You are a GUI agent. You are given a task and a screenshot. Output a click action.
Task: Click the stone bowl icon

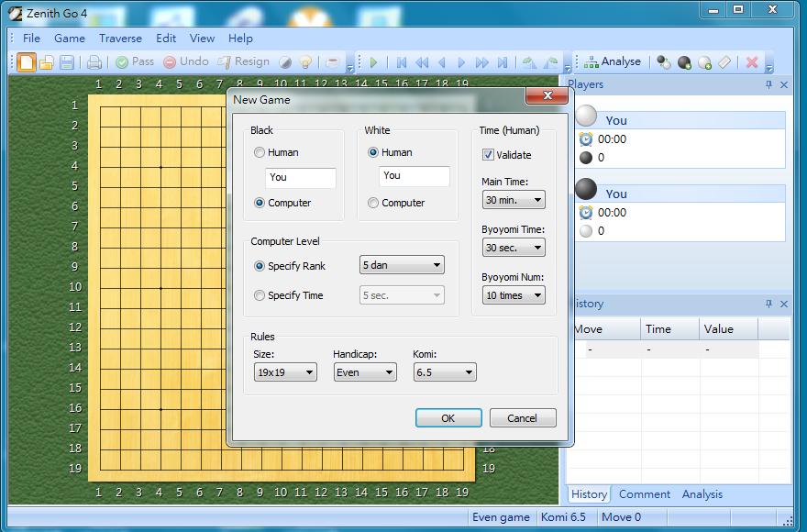coord(333,62)
